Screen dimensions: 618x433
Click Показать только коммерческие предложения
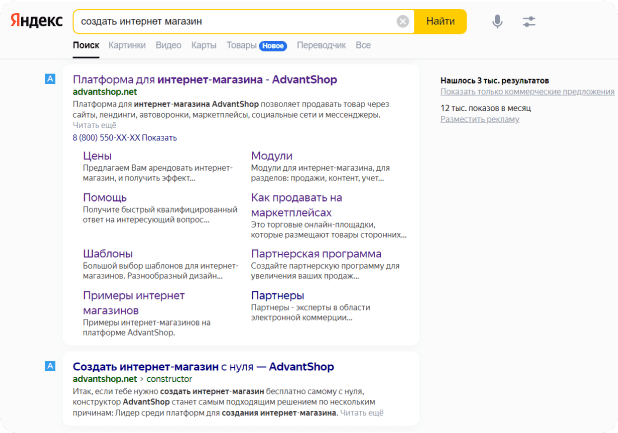527,91
